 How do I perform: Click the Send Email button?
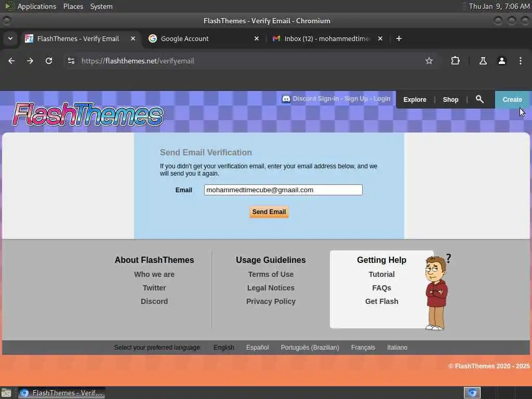click(269, 212)
